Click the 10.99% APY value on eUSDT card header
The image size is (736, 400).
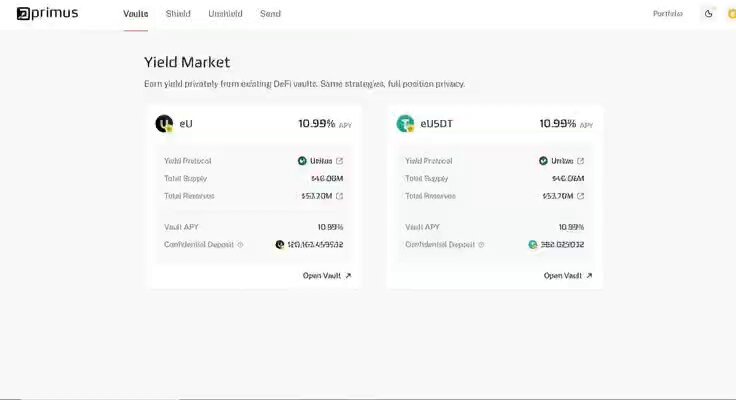[558, 123]
